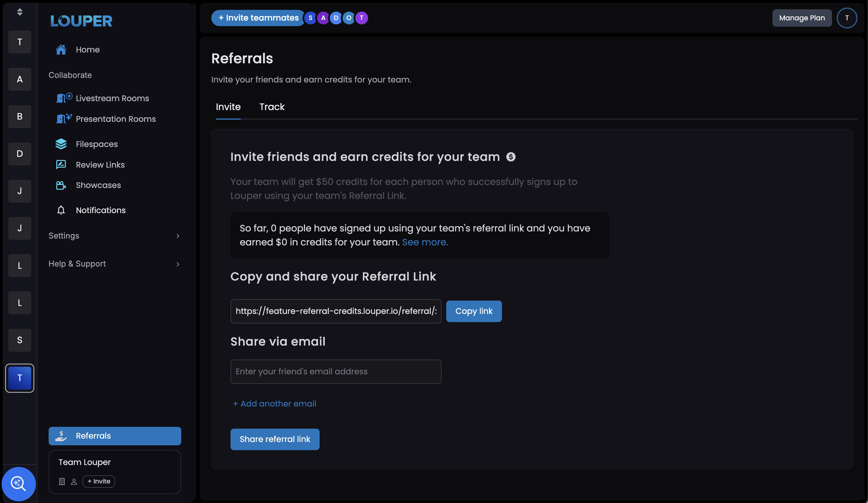Switch to the Track tab
This screenshot has width=868, height=503.
pyautogui.click(x=272, y=107)
